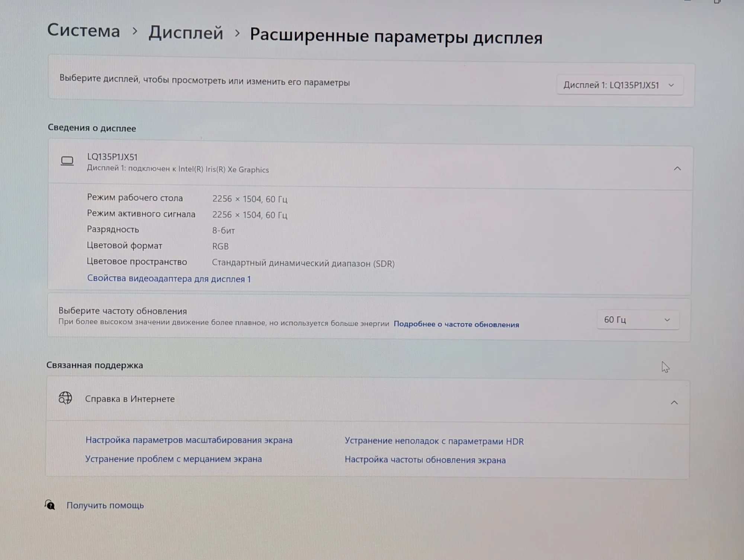Open the 60 Гц refresh rate dropdown
The height and width of the screenshot is (560, 744).
click(638, 320)
